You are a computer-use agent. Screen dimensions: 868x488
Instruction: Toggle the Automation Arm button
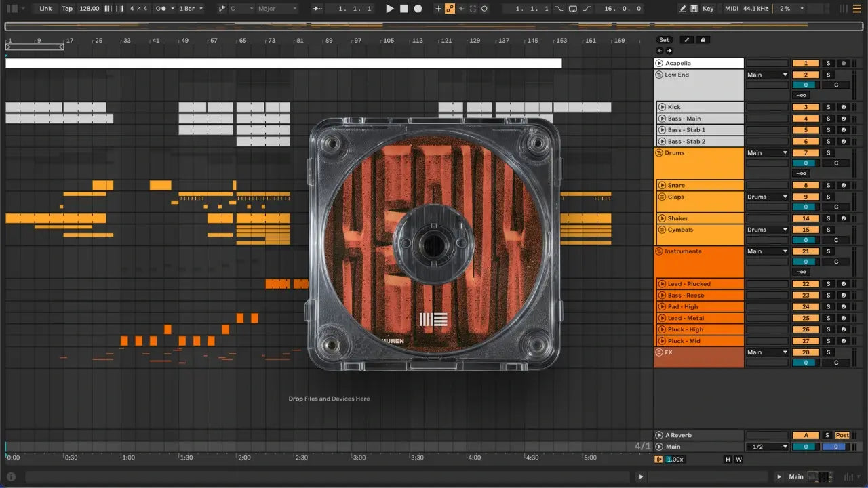click(450, 9)
